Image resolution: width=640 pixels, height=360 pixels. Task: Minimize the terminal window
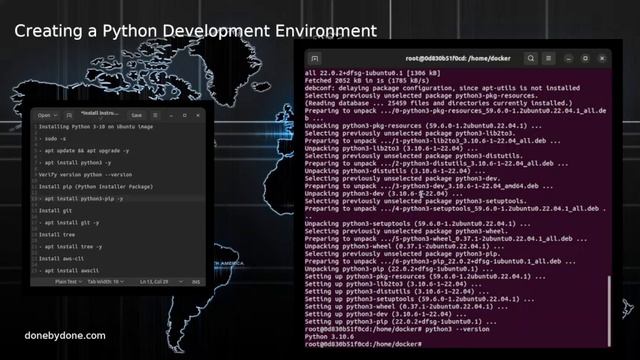coord(568,59)
